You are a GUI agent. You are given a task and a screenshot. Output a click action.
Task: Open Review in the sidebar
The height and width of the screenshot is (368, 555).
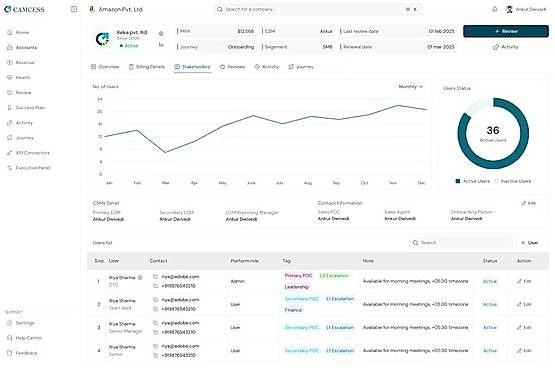(x=19, y=92)
